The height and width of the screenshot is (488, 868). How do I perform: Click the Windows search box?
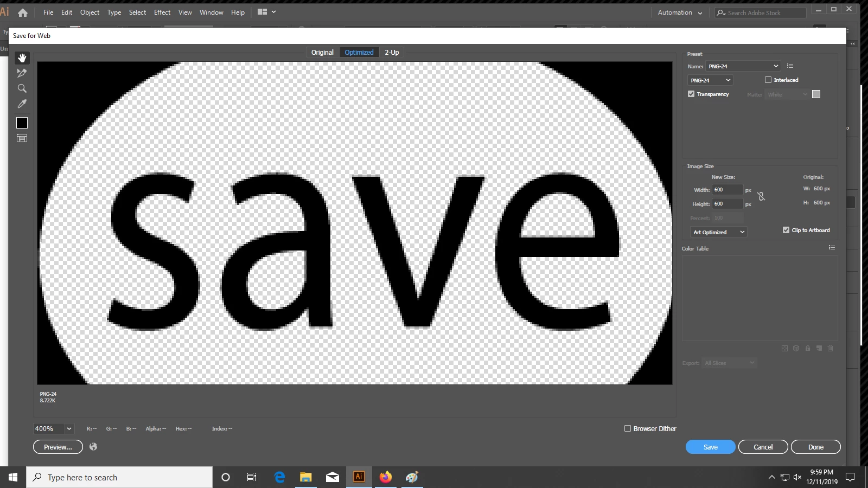coord(119,477)
